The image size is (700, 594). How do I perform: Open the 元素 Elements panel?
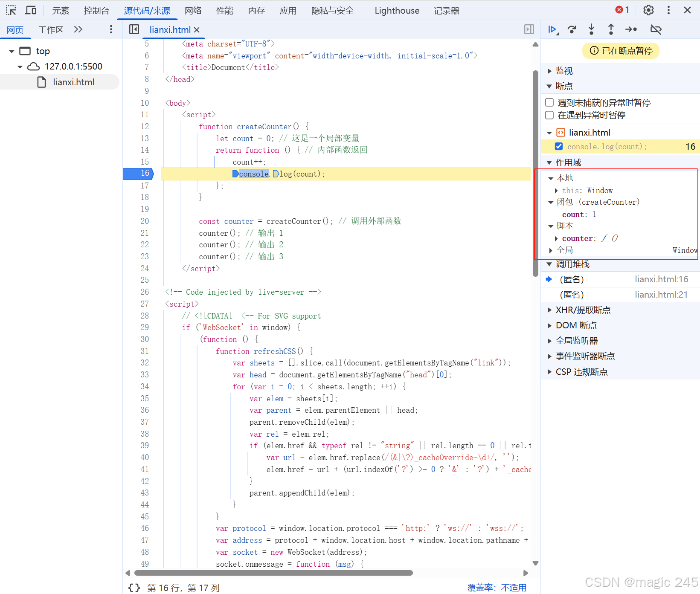tap(61, 11)
